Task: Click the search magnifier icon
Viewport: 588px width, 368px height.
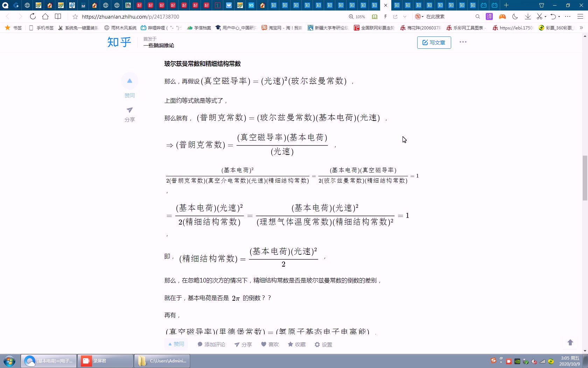Action: (x=478, y=17)
